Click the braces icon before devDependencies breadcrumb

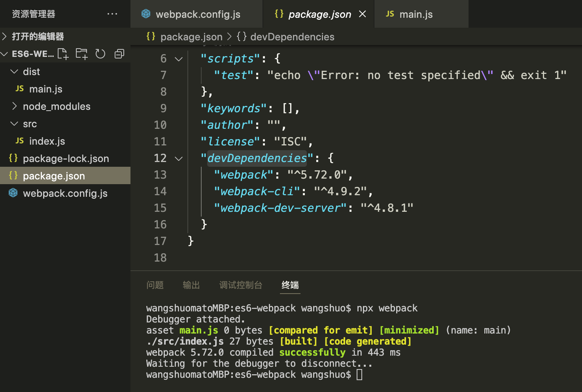coord(242,36)
